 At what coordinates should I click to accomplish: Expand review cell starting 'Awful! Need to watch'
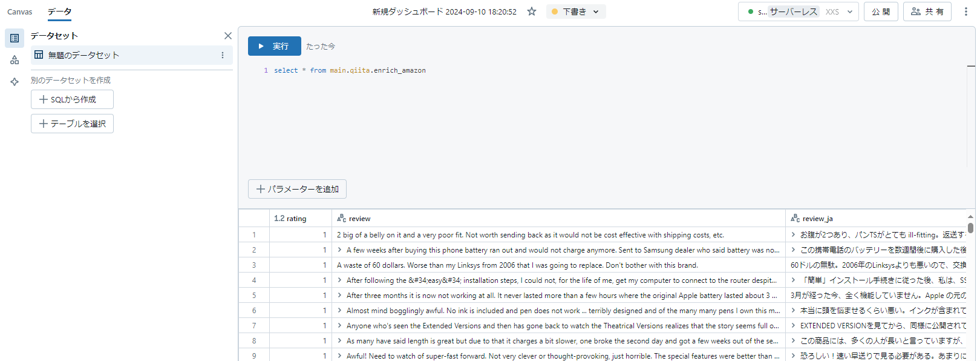pos(340,356)
